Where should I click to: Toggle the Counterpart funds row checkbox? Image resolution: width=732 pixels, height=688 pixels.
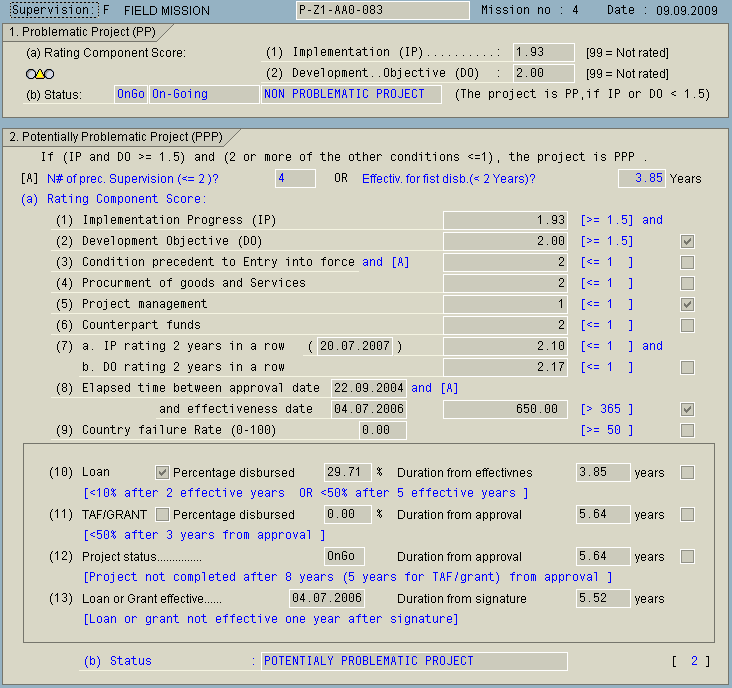click(687, 325)
